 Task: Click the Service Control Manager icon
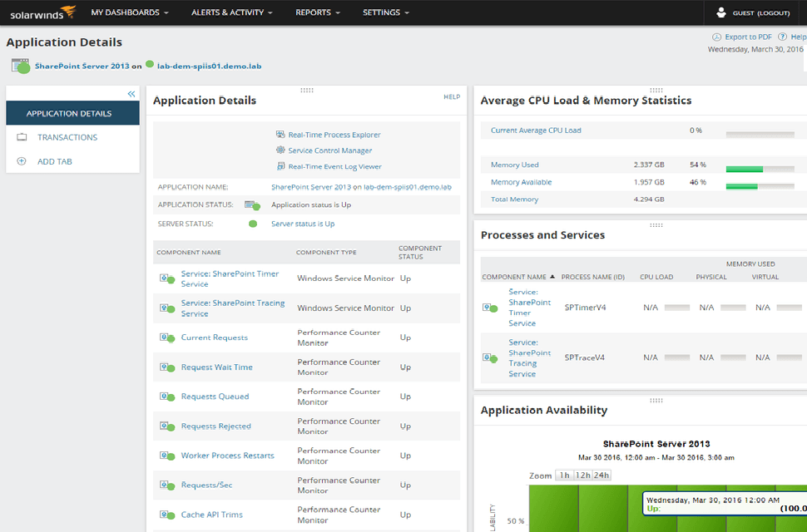280,150
